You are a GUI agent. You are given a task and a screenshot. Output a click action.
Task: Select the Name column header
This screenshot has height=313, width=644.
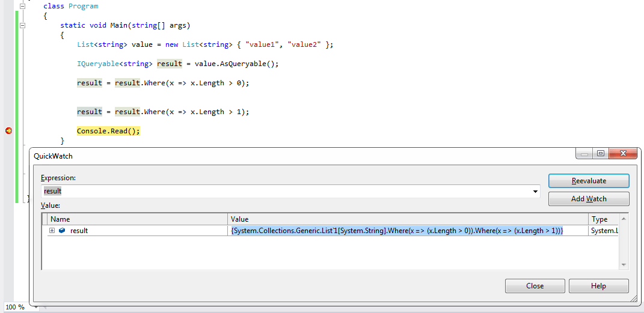(138, 219)
